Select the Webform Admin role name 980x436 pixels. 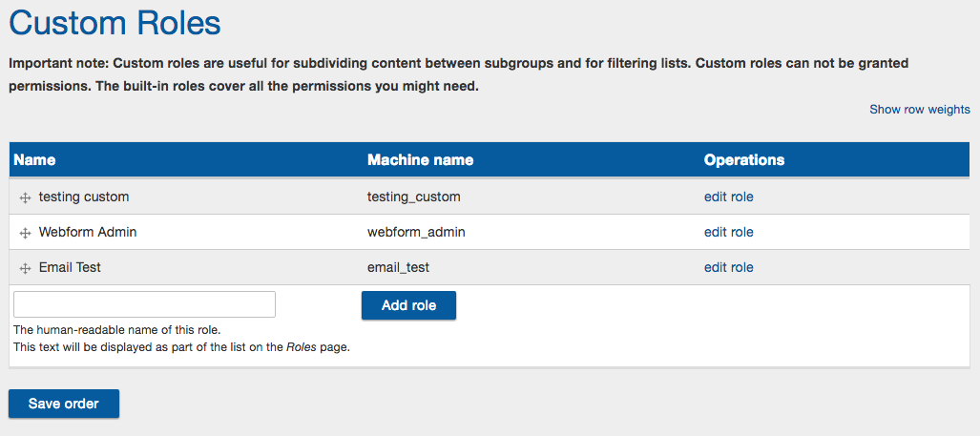(x=88, y=233)
